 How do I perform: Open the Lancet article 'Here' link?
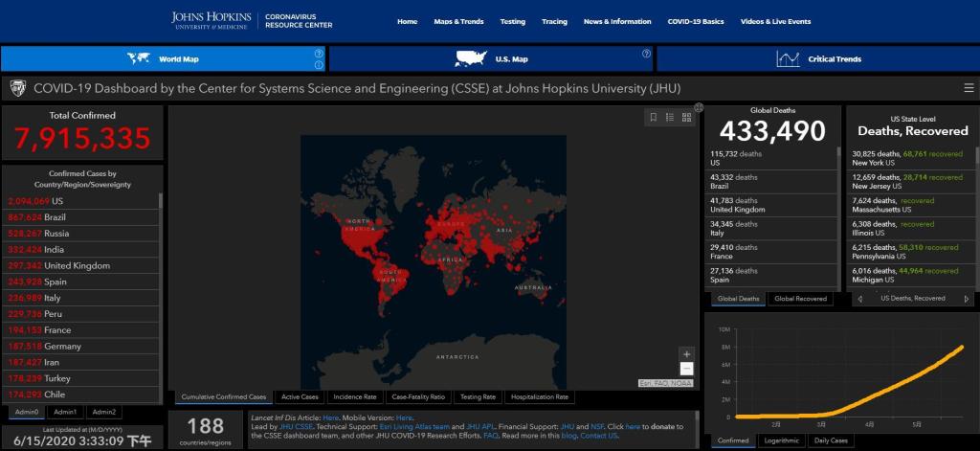click(330, 417)
